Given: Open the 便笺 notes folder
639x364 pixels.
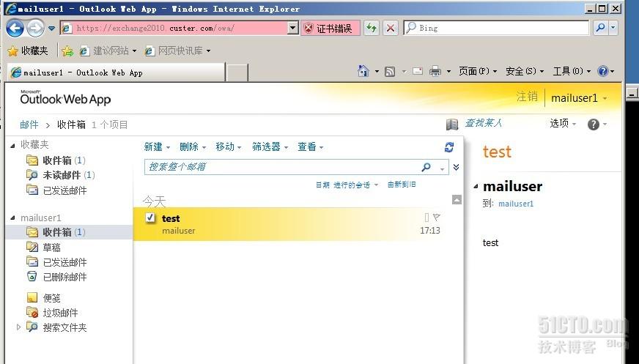Looking at the screenshot, I should click(43, 297).
